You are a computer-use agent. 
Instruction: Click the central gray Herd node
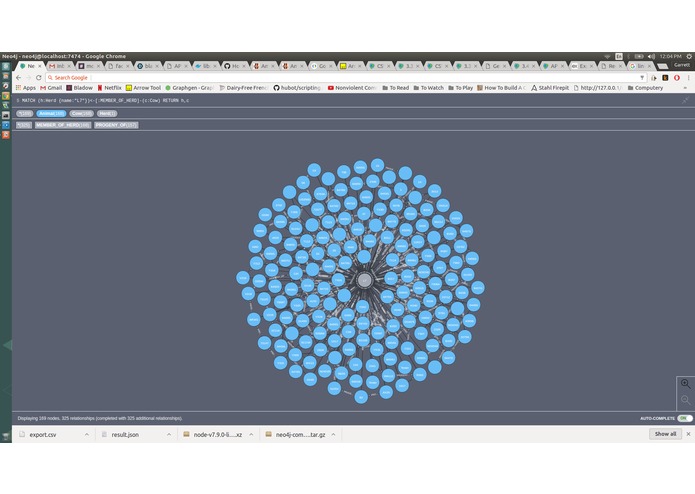364,280
